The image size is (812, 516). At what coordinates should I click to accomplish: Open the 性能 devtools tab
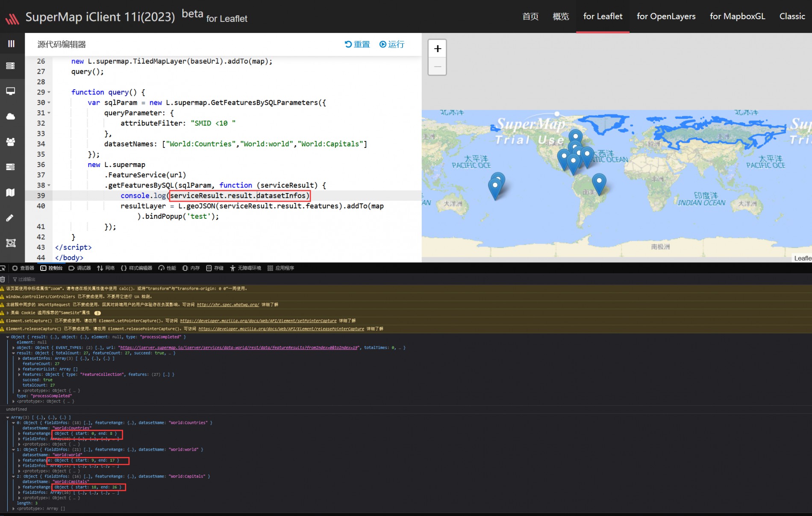167,268
